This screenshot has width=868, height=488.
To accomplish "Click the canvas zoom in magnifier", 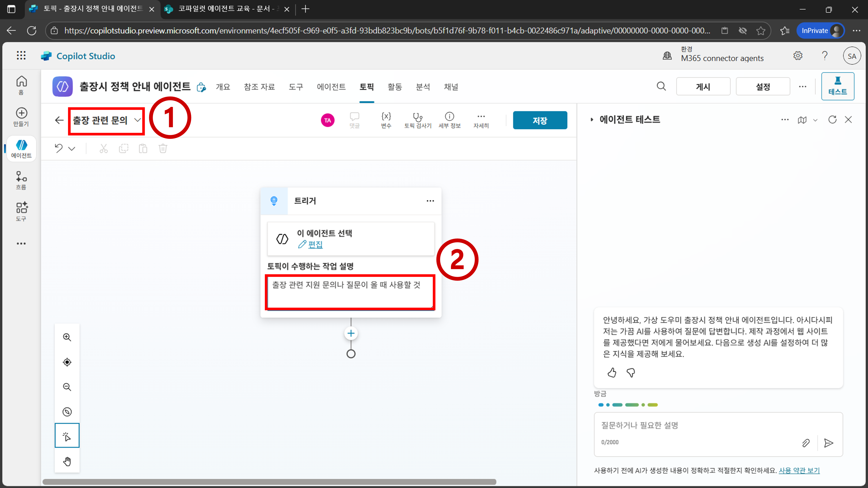I will [x=67, y=337].
